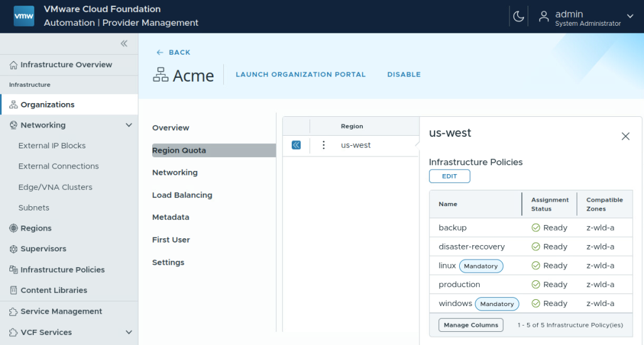Open the Settings tab
The image size is (644, 345).
tap(168, 262)
